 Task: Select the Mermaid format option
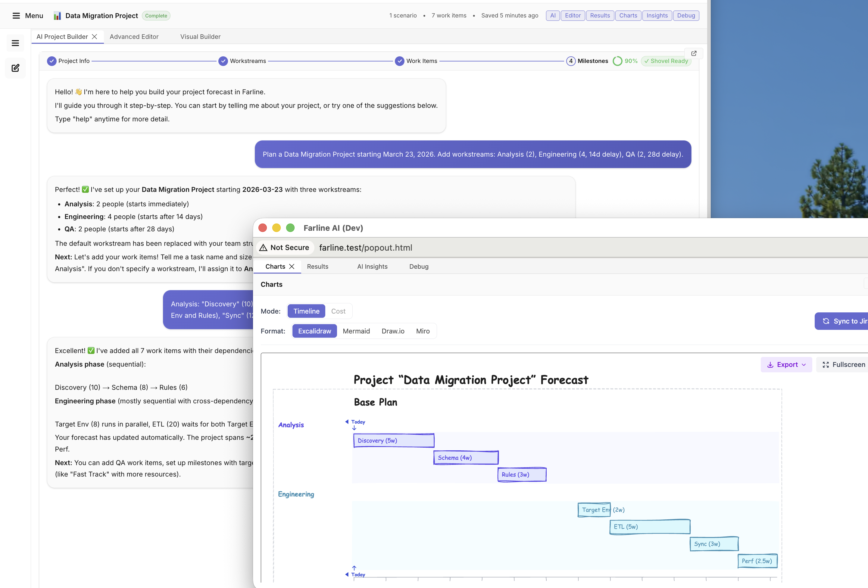pos(356,331)
